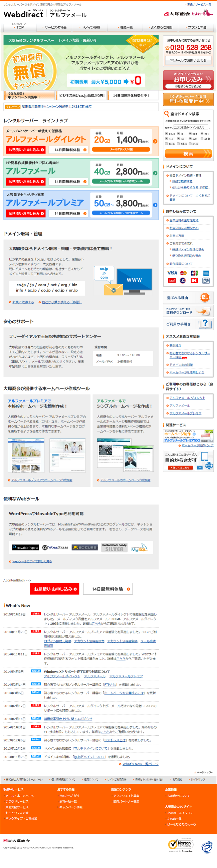Click the アルファメール simple homepage screenshot thumbnail

point(125,454)
